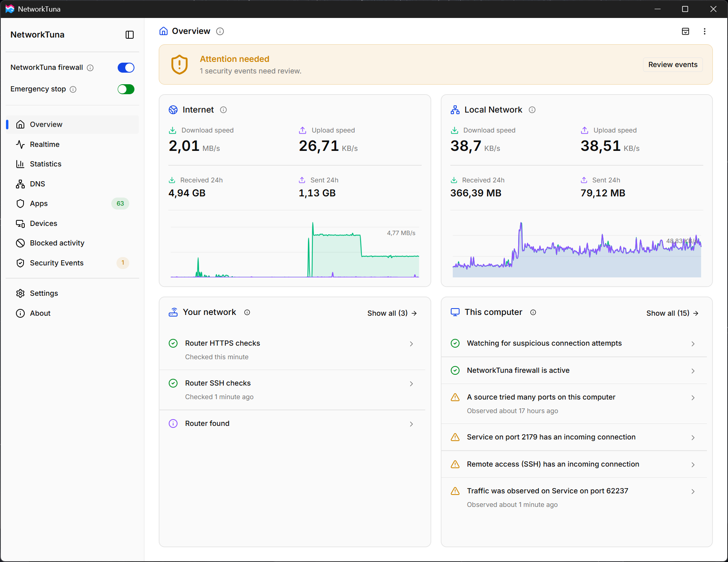
Task: Click info icon next to NetworkTuna firewall
Action: point(90,68)
